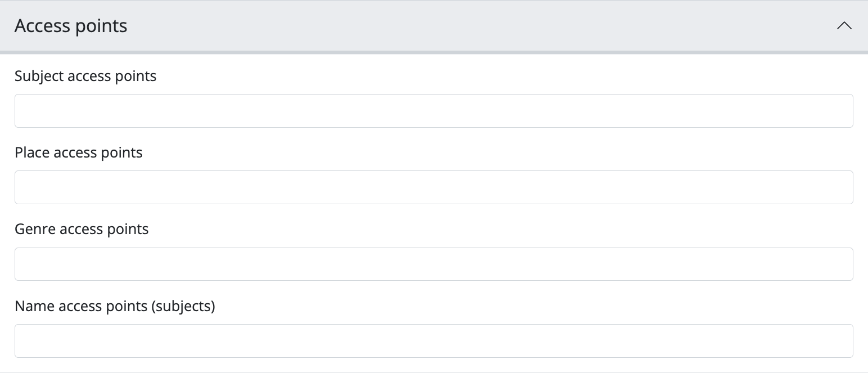The image size is (868, 373).
Task: Toggle the Access points accordion header bar
Action: pos(433,26)
